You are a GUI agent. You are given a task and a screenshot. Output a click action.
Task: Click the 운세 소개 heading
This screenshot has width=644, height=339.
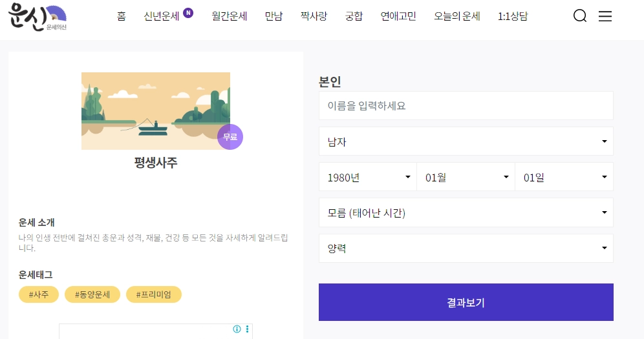pos(37,223)
